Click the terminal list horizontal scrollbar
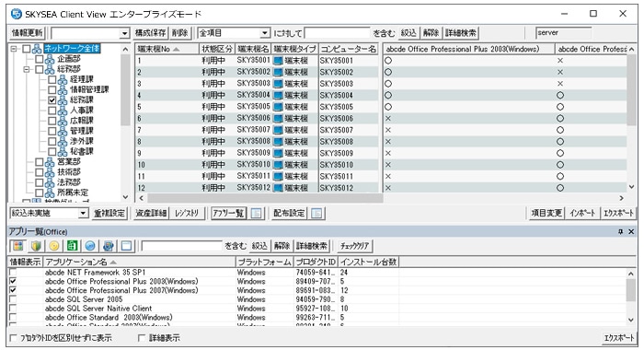This screenshot has height=350, width=644. pyautogui.click(x=265, y=198)
